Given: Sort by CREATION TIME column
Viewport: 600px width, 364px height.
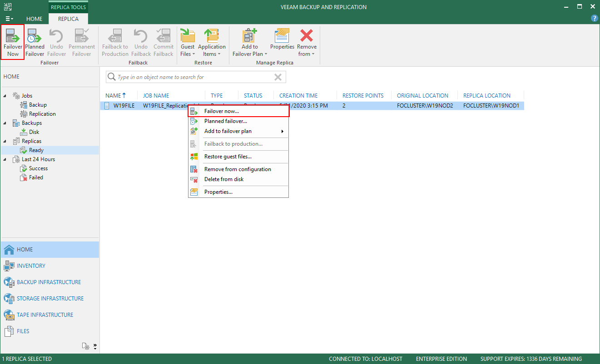Looking at the screenshot, I should click(298, 95).
